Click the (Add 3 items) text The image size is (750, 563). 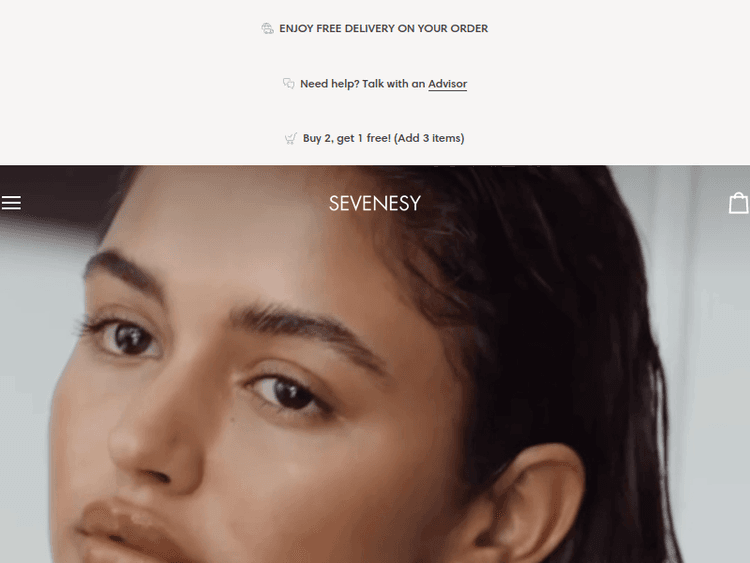429,138
